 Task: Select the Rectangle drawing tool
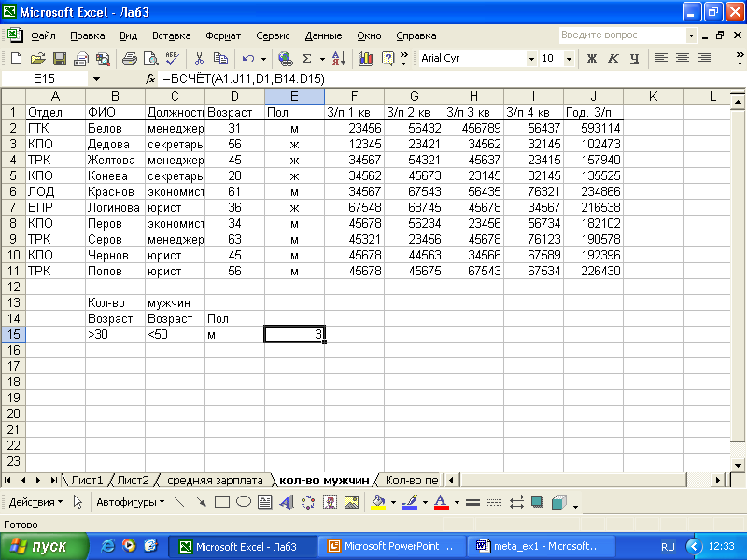(222, 502)
